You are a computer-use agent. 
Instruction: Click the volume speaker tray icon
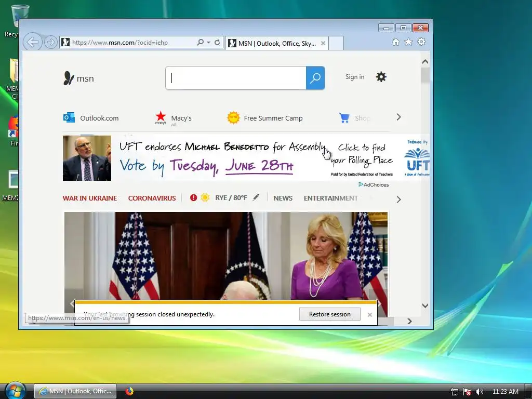coord(479,392)
